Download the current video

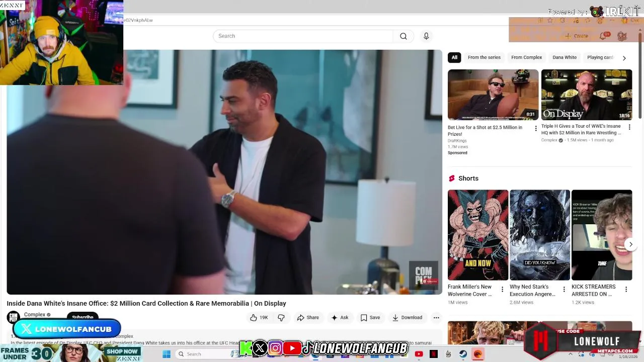pos(407,318)
